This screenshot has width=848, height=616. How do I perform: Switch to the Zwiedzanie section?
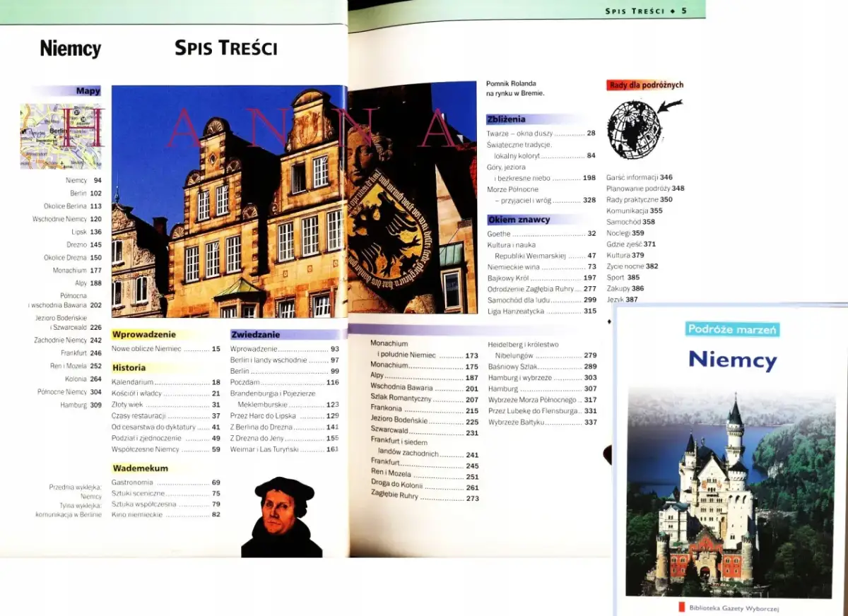(256, 334)
